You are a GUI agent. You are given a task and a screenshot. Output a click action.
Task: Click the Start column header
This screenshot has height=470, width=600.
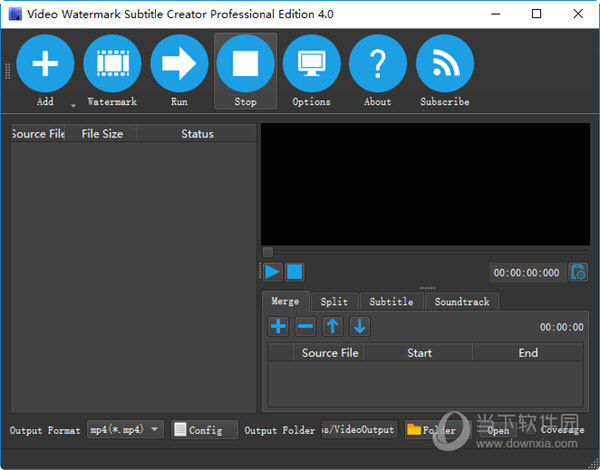[x=419, y=352]
